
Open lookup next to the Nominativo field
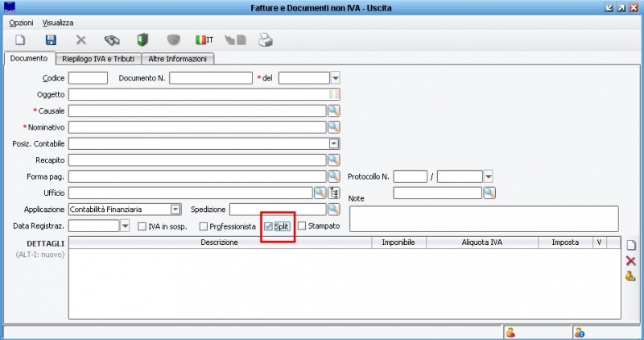pos(334,127)
